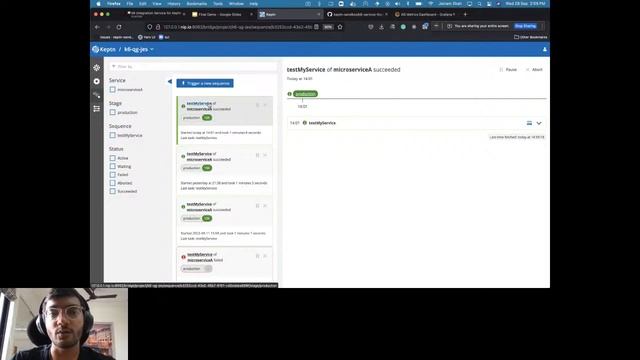This screenshot has height=360, width=640.
Task: Click the Stop Sharing button
Action: pyautogui.click(x=525, y=26)
